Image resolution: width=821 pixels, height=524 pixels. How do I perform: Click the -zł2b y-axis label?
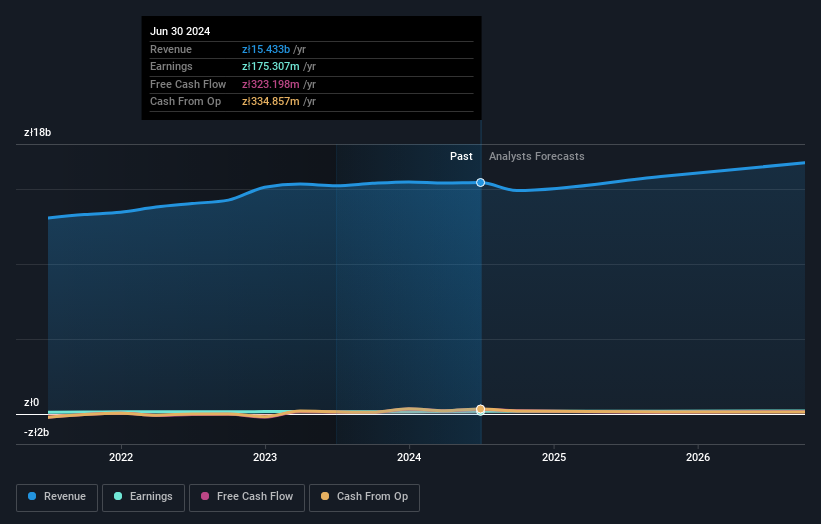pos(37,432)
